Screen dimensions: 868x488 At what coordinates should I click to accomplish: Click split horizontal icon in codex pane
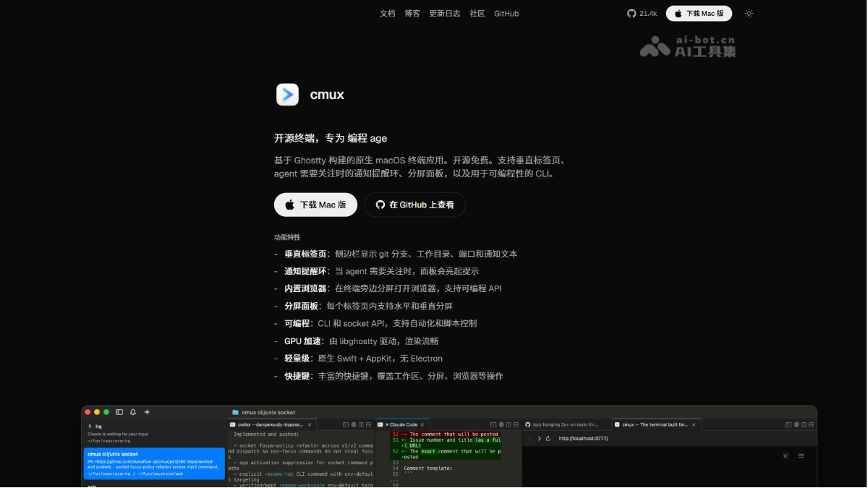click(x=368, y=424)
